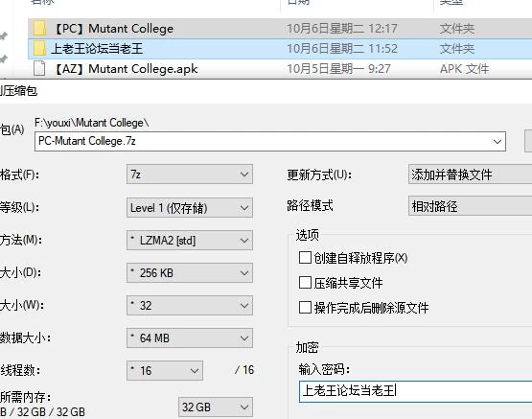Open the 线程数 16 threads dropdown
The image size is (532, 419).
tap(165, 370)
